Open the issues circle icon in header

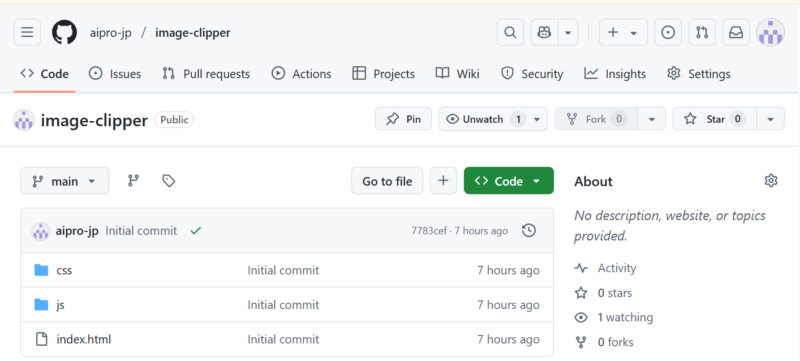coord(668,33)
